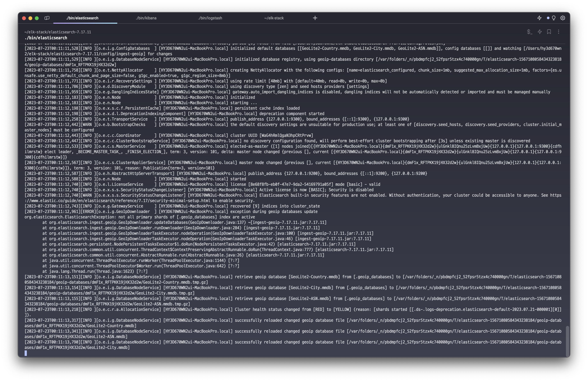The image size is (588, 381).
Task: Click the lightning bolt icon in title bar
Action: point(539,18)
